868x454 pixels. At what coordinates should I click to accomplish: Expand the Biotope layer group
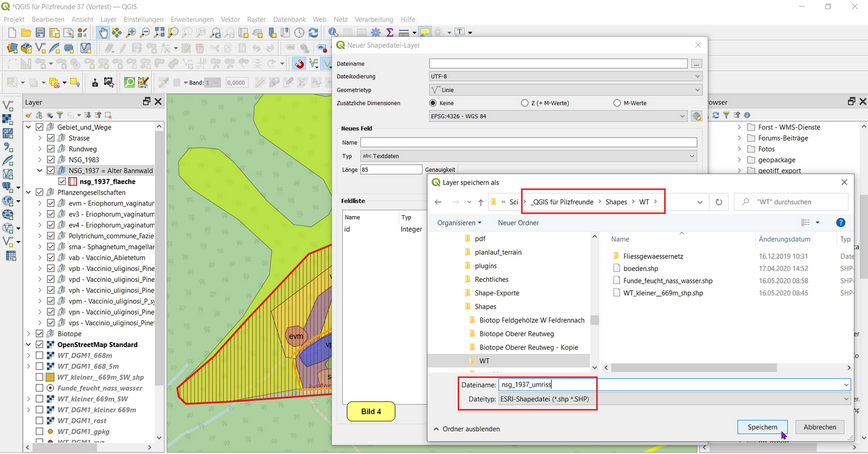(x=29, y=333)
